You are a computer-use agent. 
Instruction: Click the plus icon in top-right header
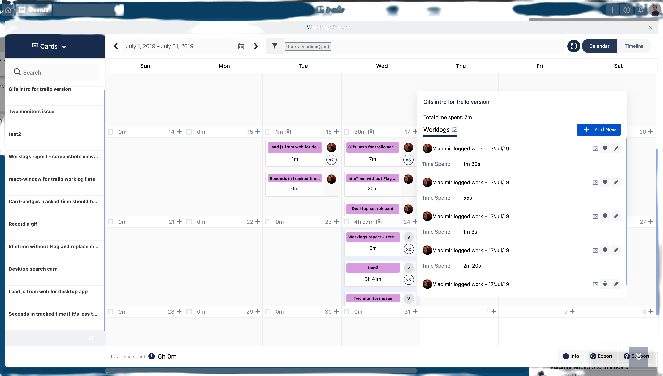point(612,10)
